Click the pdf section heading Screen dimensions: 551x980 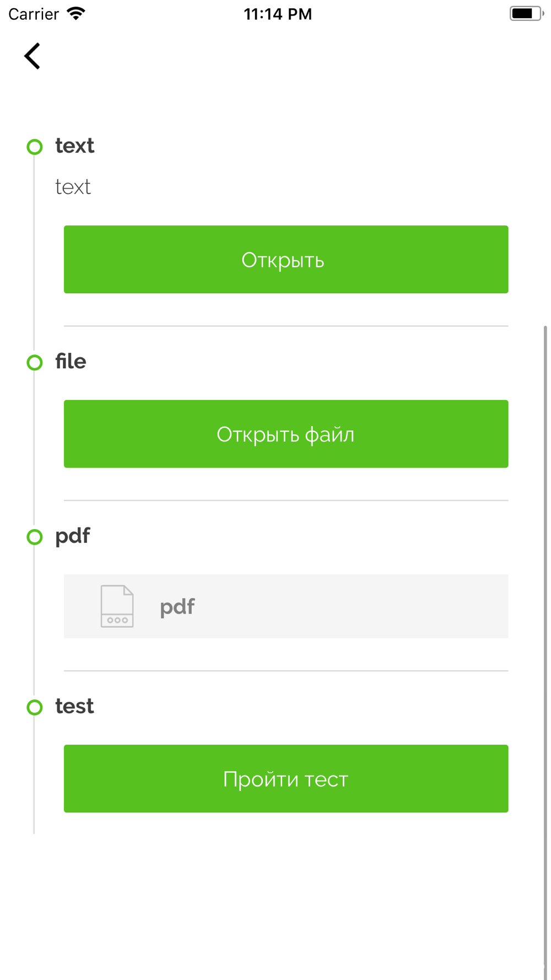coord(73,536)
